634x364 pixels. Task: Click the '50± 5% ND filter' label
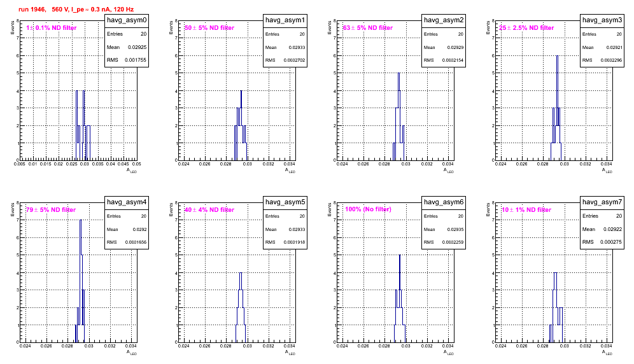[x=209, y=28]
